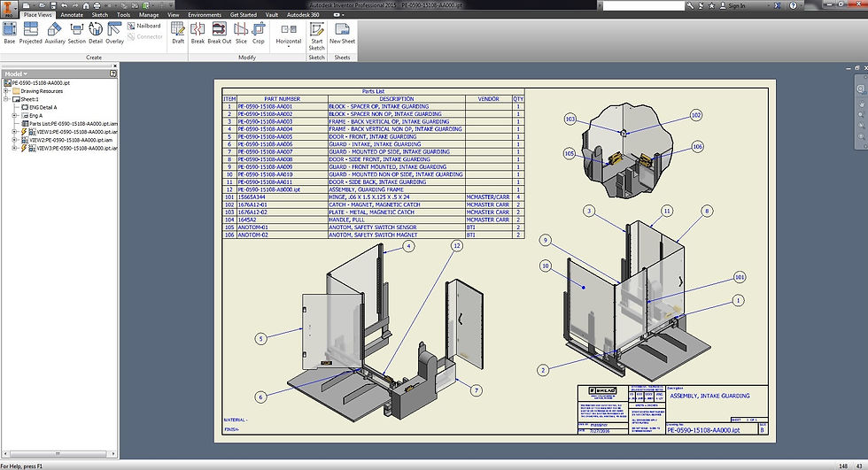The image size is (868, 470).
Task: Select ENG Detail A in browser
Action: pyautogui.click(x=39, y=107)
